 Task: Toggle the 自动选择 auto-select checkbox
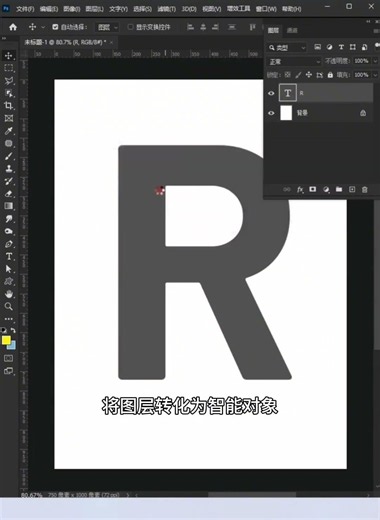click(x=55, y=27)
